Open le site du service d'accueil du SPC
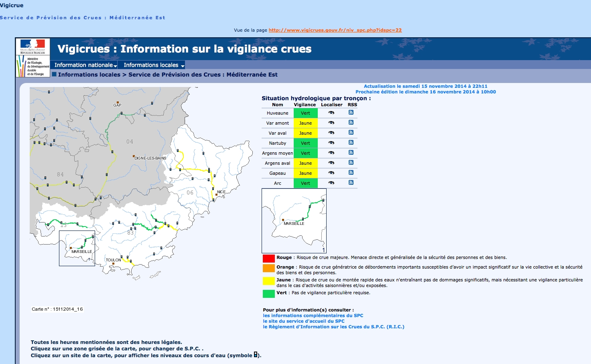Image resolution: width=591 pixels, height=364 pixels. (x=304, y=321)
